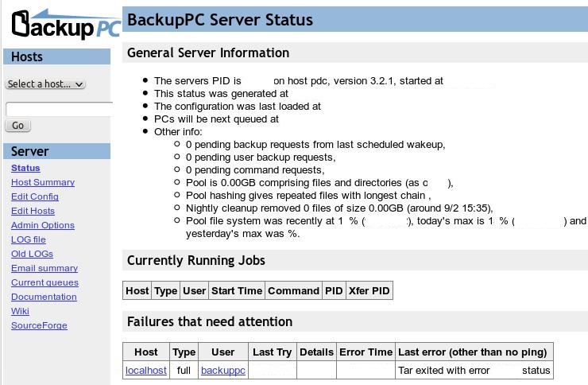The image size is (588, 385).
Task: Open the Host Summary link
Action: tap(43, 182)
